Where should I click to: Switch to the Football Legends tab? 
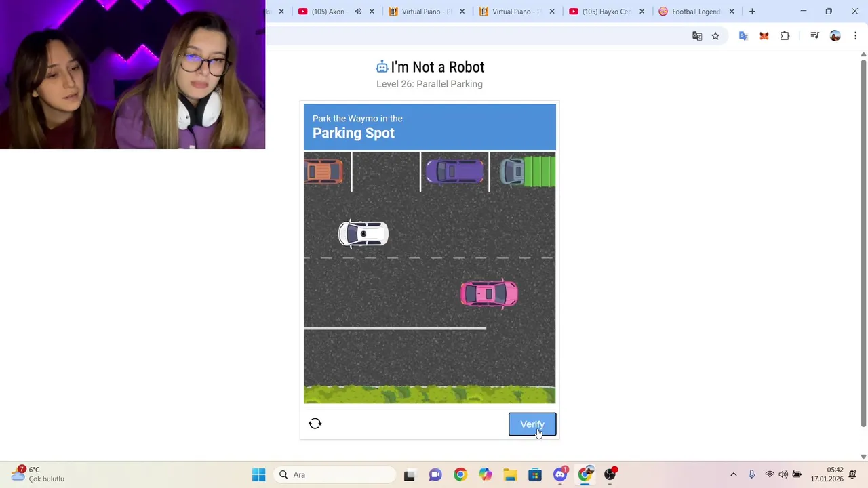(x=689, y=12)
